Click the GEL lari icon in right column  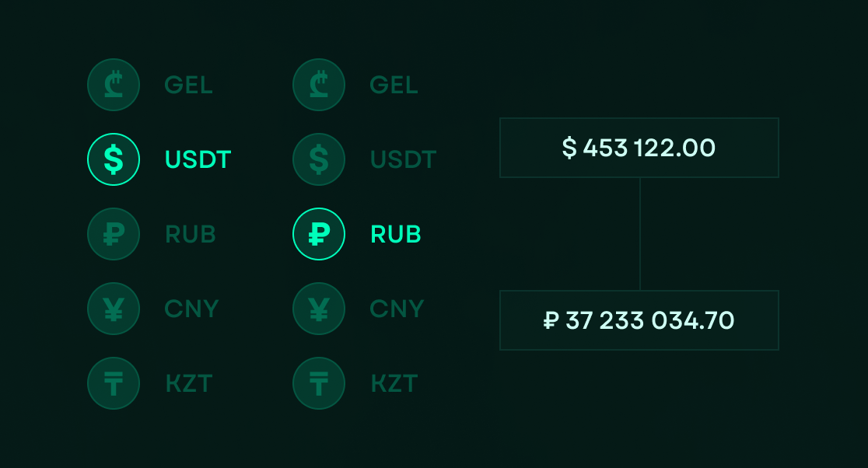[x=319, y=86]
